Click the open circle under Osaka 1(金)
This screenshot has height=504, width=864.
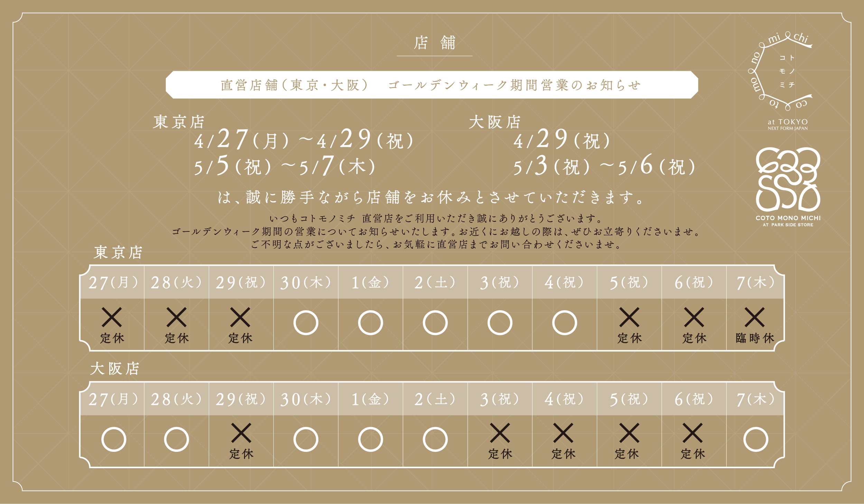coord(370,439)
